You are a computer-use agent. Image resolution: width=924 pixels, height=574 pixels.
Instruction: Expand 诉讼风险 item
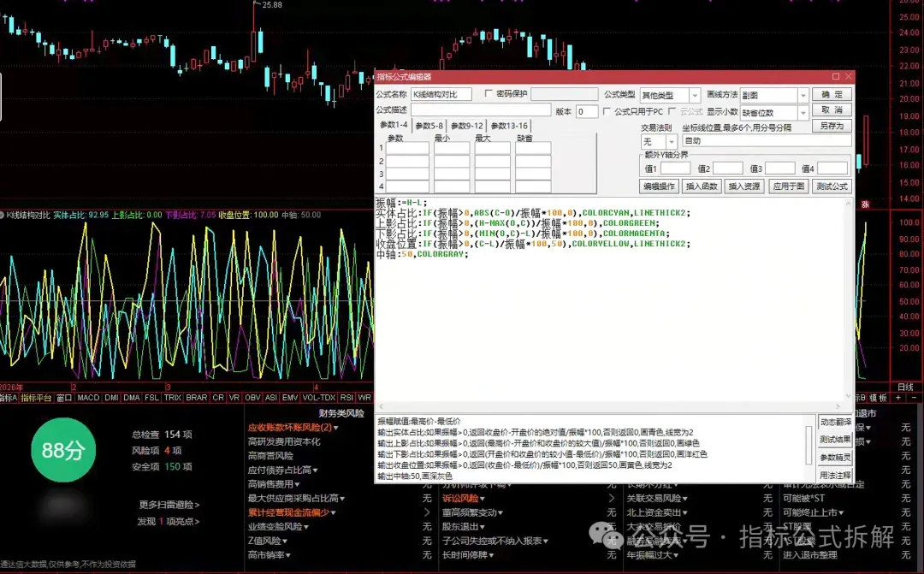(482, 499)
